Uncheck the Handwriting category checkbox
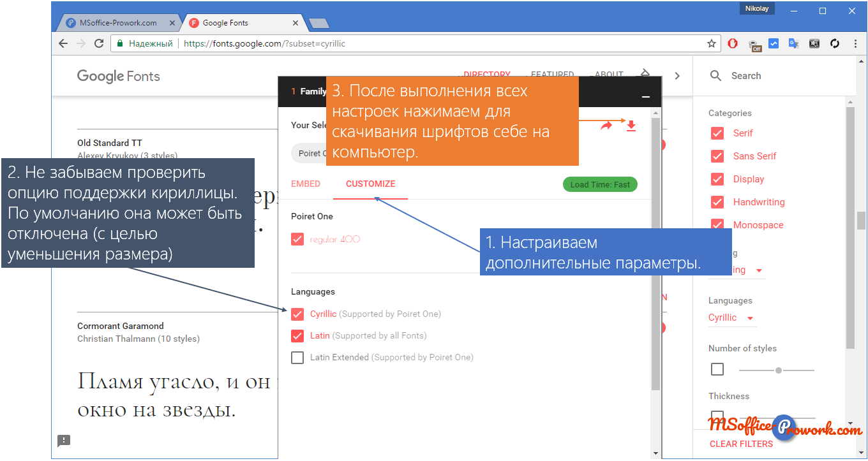The height and width of the screenshot is (461, 868). (717, 202)
